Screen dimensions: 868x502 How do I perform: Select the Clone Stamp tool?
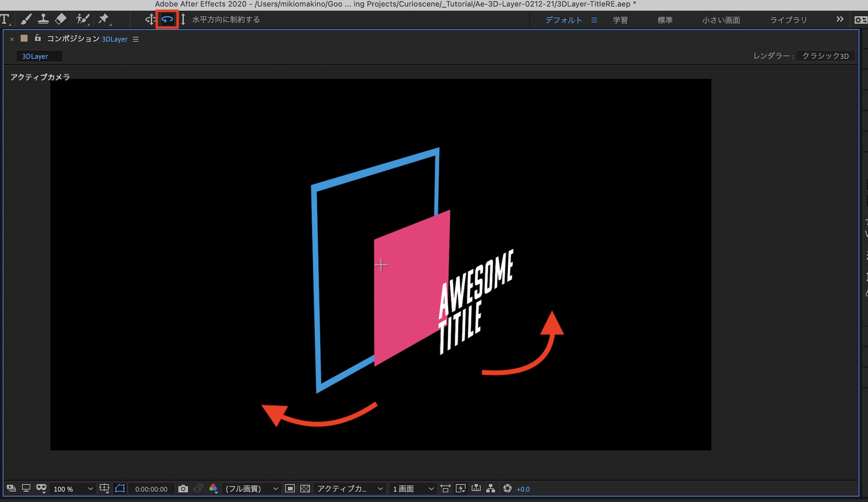pyautogui.click(x=43, y=19)
